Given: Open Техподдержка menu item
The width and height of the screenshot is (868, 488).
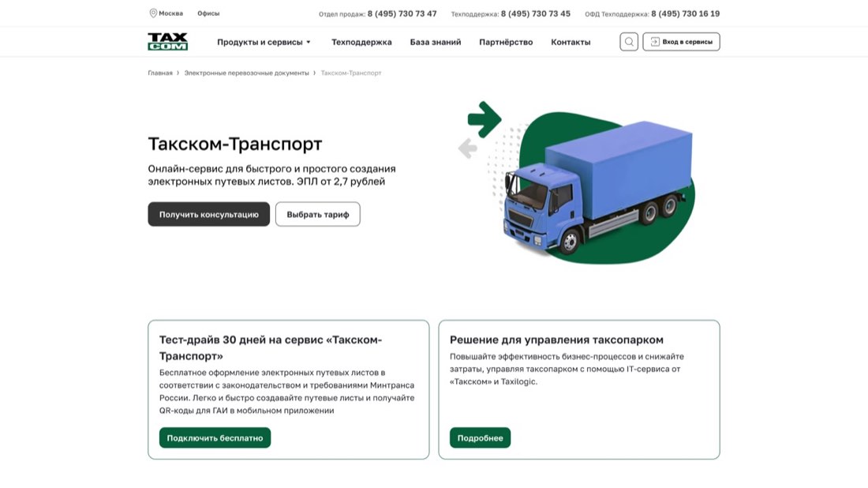Looking at the screenshot, I should [x=361, y=42].
